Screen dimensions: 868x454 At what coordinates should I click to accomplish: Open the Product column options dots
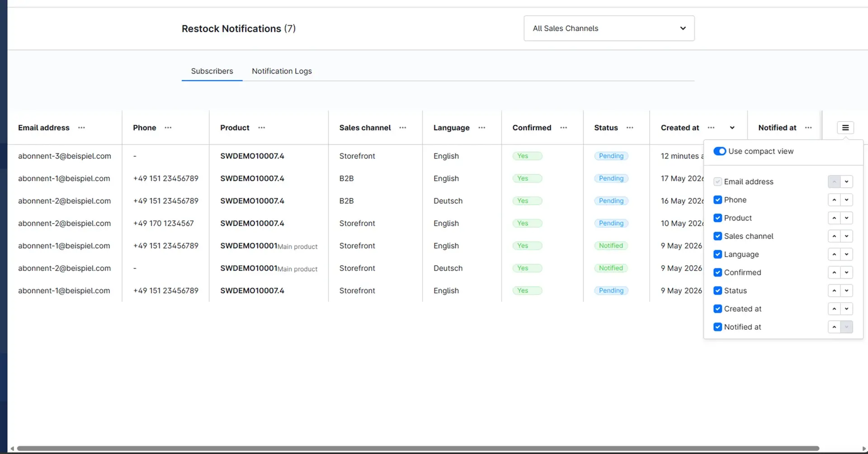pos(261,128)
